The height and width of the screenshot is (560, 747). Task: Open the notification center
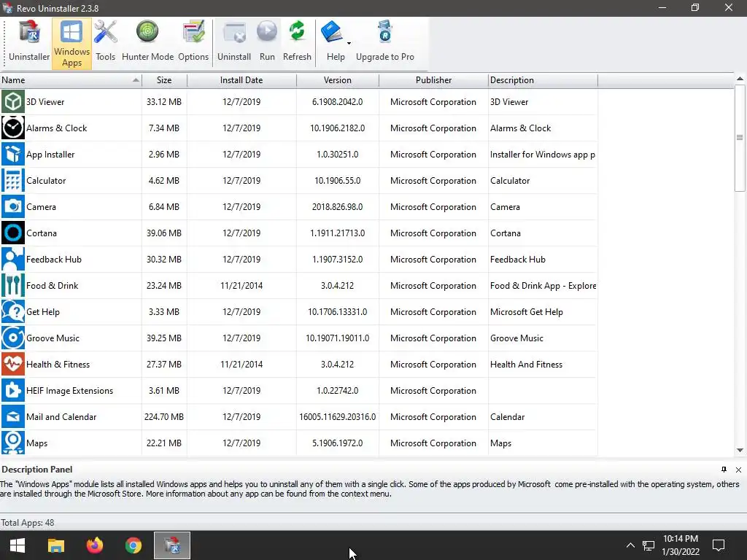click(719, 545)
